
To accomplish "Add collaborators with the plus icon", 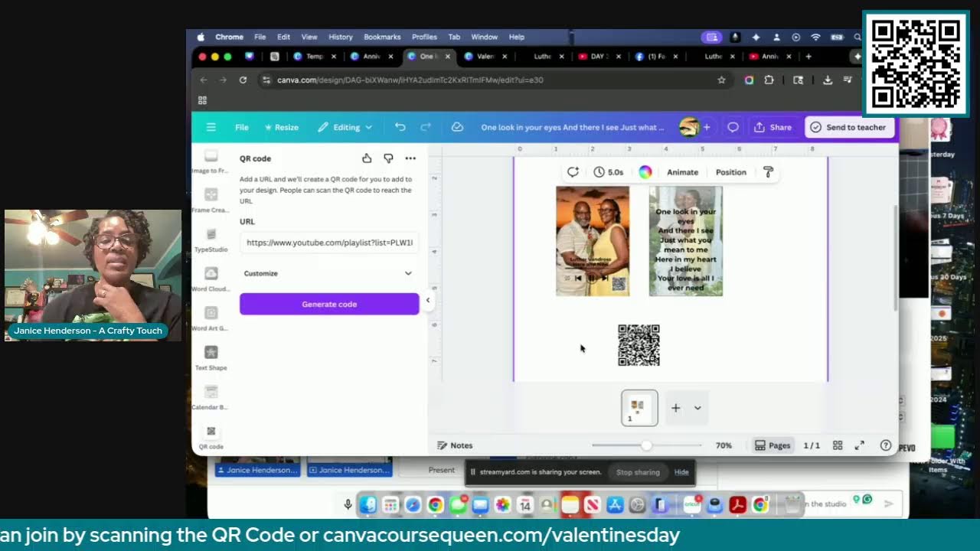I will (x=707, y=127).
